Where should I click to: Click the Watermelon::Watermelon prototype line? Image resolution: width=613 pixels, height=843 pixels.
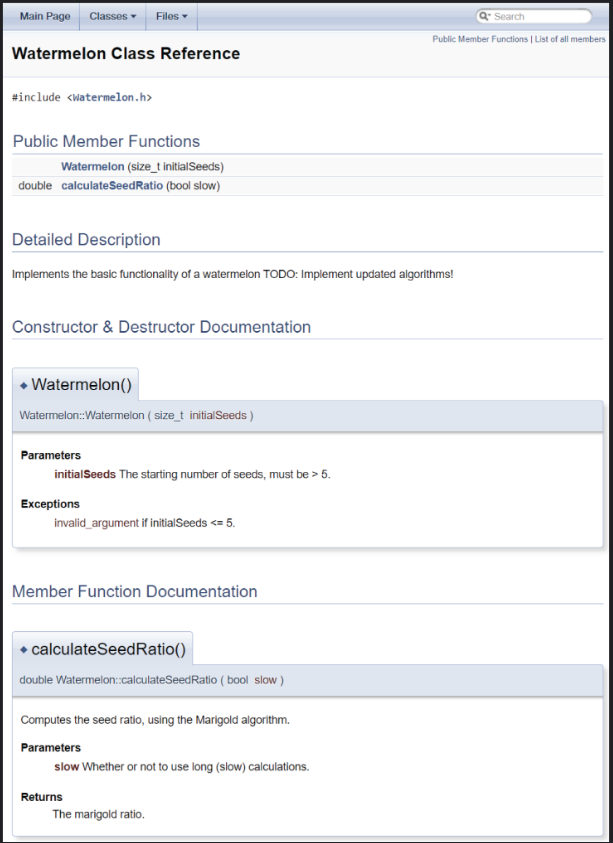(137, 416)
